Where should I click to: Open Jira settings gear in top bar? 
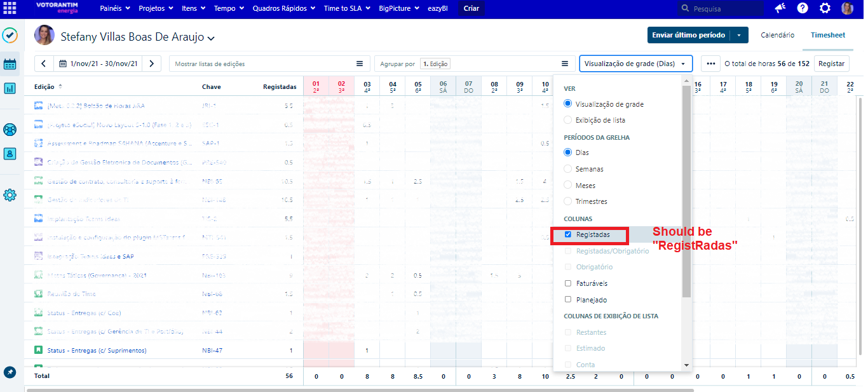click(x=825, y=8)
